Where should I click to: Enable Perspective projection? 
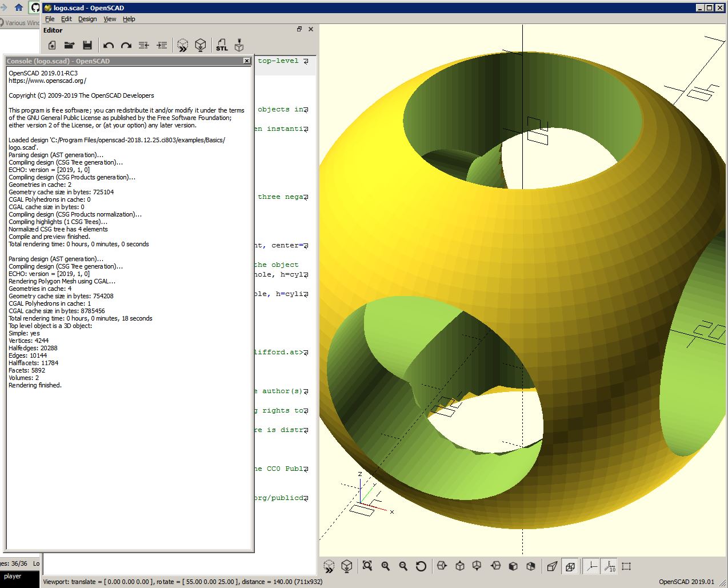pyautogui.click(x=552, y=566)
